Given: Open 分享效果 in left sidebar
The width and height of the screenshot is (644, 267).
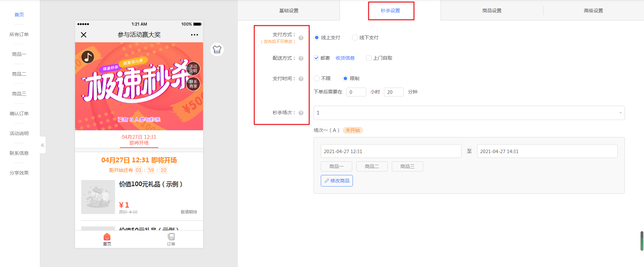Looking at the screenshot, I should tap(19, 173).
